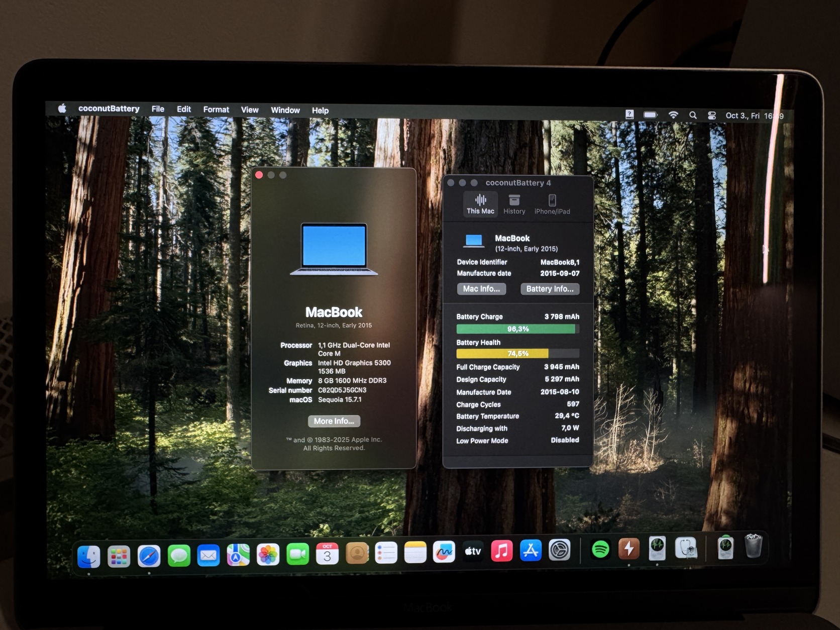Click the battery temperature "29,4 °C"

pyautogui.click(x=567, y=416)
